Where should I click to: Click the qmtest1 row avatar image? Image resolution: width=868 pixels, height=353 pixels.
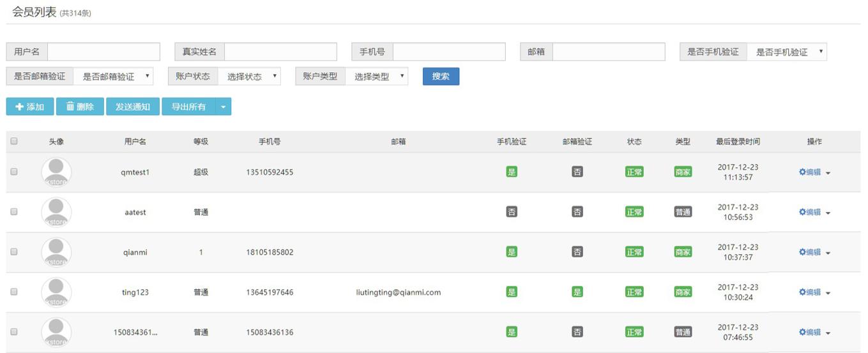[56, 172]
